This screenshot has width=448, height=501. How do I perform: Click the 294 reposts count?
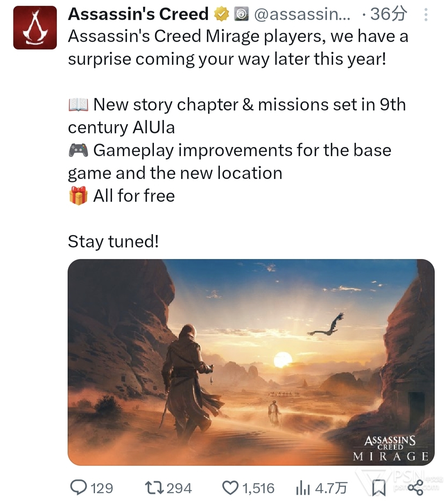(x=179, y=488)
